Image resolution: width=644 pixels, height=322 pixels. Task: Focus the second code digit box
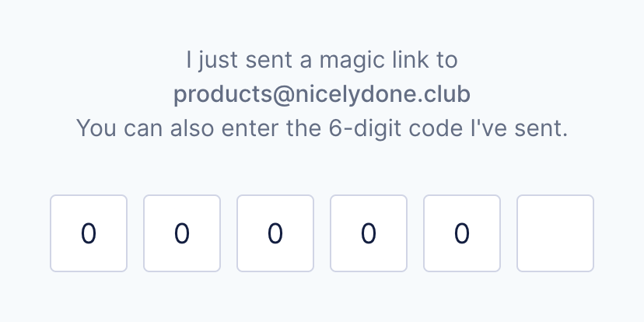182,233
